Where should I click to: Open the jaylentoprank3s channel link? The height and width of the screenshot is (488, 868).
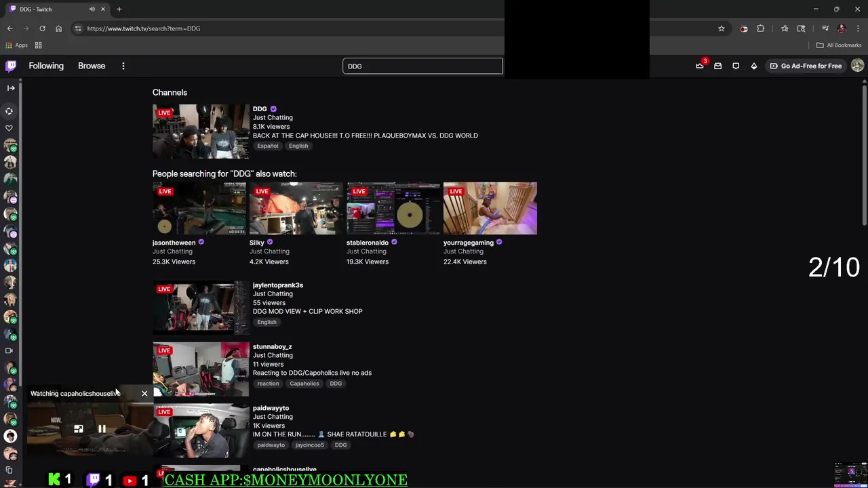pos(278,285)
